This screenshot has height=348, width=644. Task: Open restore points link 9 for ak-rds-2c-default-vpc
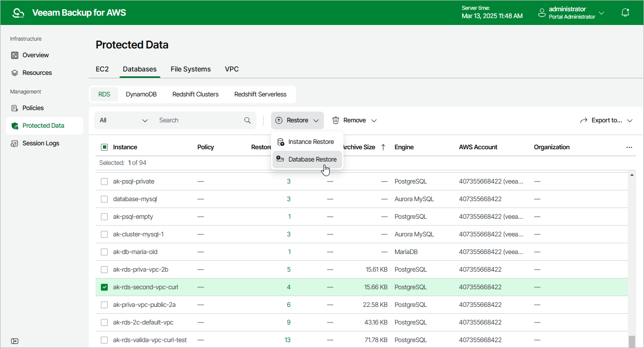289,323
